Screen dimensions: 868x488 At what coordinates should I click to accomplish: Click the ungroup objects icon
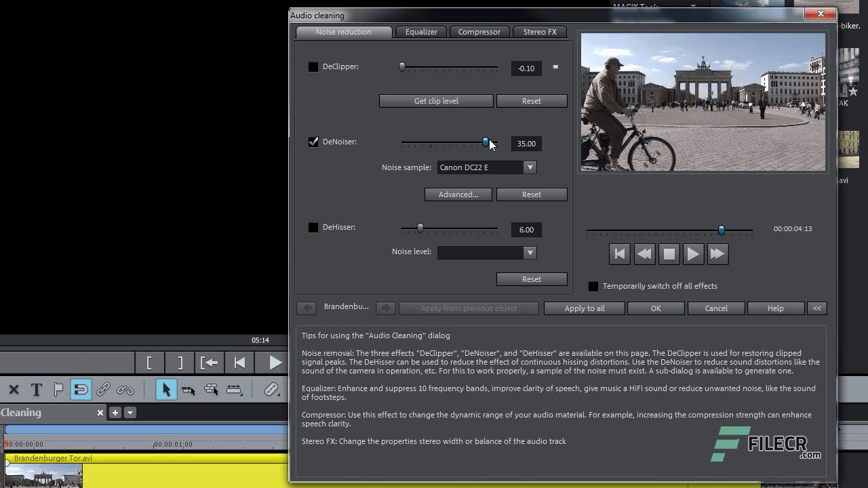tap(125, 390)
